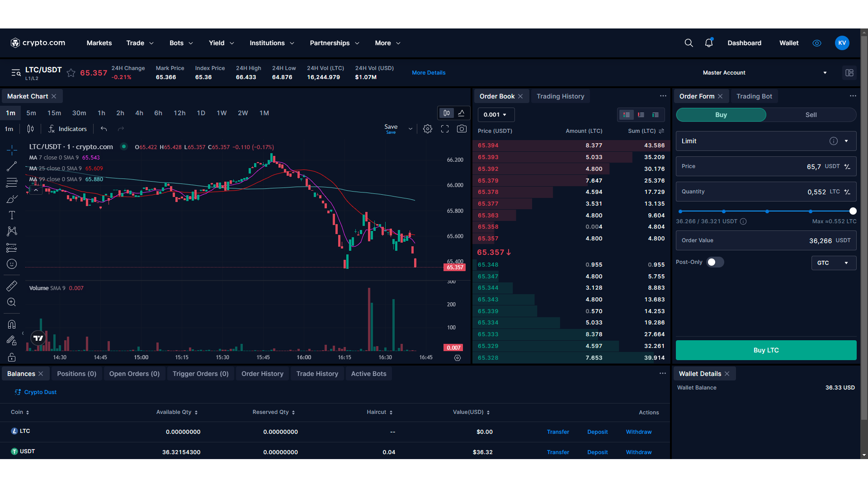Select the brush drawing tool
Image resolution: width=868 pixels, height=488 pixels.
tap(12, 199)
